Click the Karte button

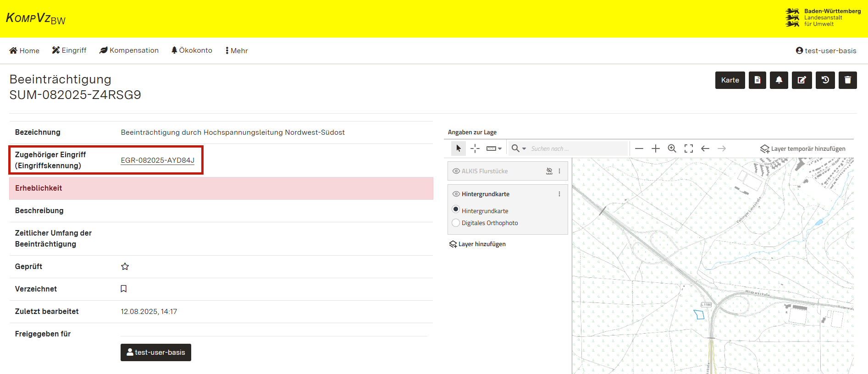pos(730,80)
